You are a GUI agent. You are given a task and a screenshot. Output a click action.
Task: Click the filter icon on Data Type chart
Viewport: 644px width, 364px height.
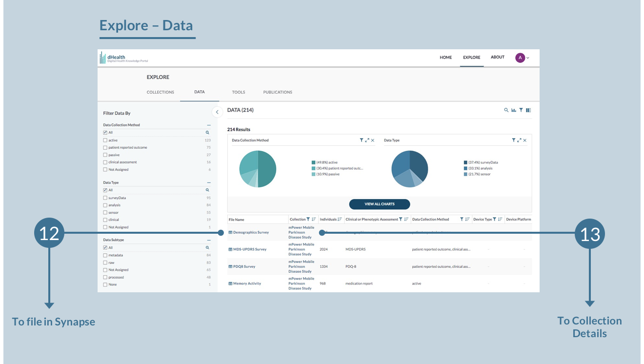point(514,140)
